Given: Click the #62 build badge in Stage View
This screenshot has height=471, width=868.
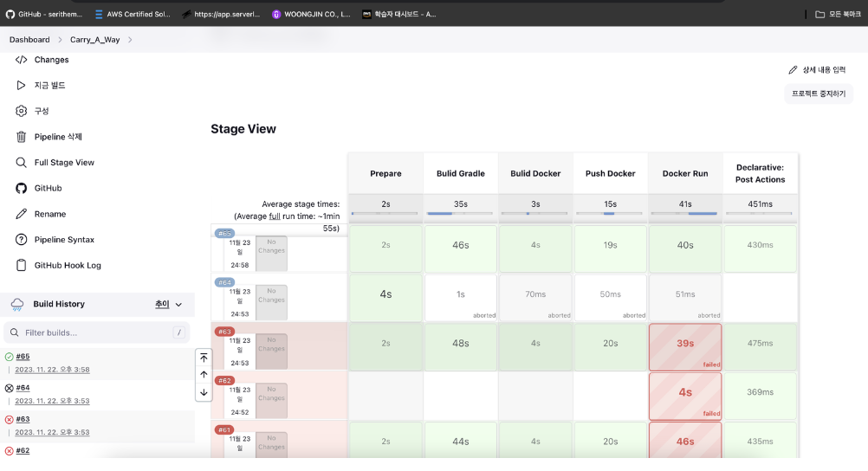Looking at the screenshot, I should coord(224,380).
